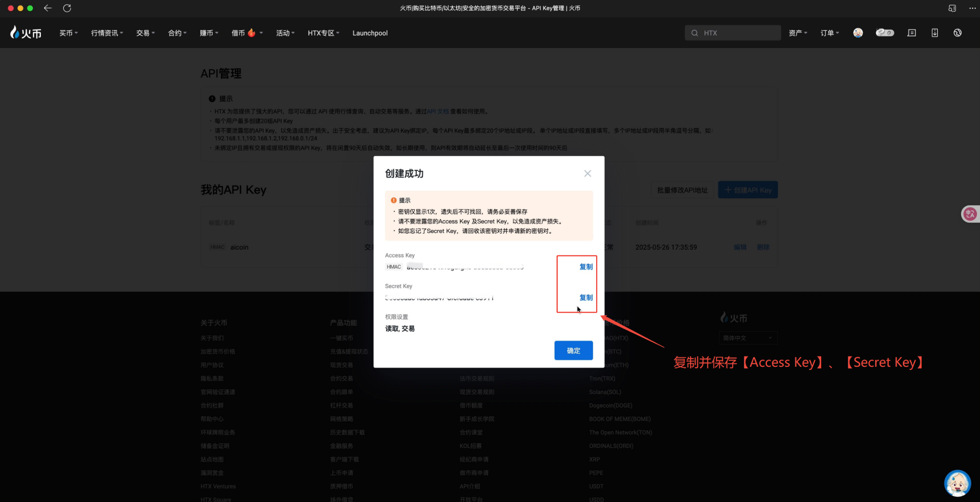Open the language globe icon
The width and height of the screenshot is (980, 502).
click(958, 33)
